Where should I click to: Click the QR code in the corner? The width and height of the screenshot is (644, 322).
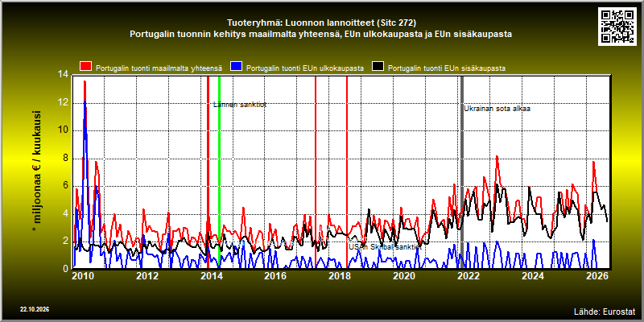[619, 27]
